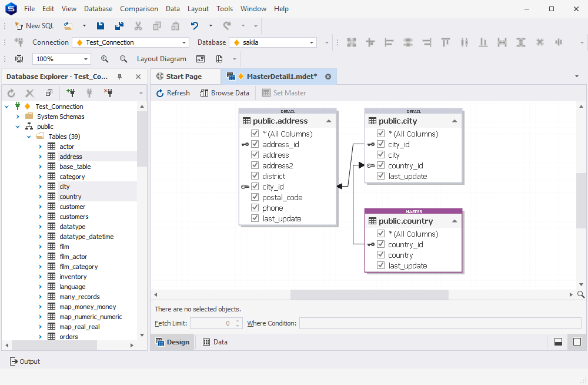Click the align tops layout icon
The image size is (588, 385).
[x=446, y=42]
